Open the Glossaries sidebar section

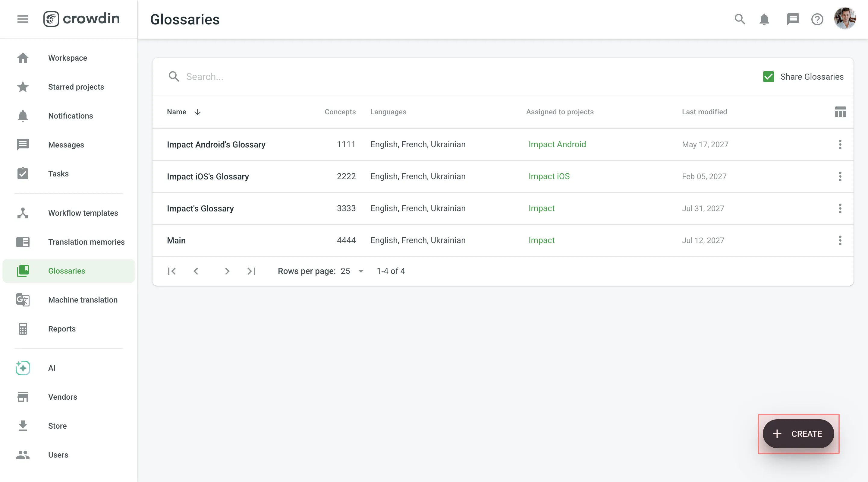click(66, 271)
